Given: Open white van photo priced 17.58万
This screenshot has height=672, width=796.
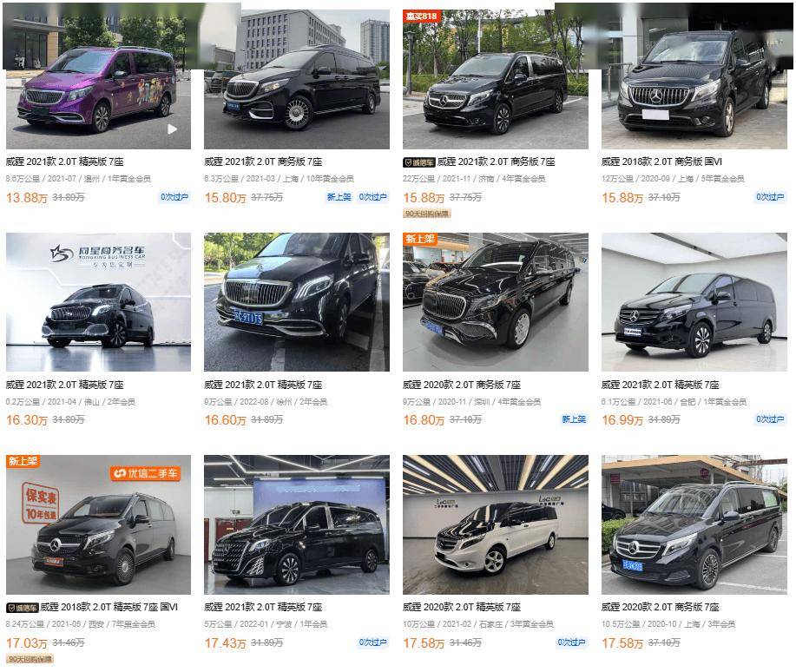Looking at the screenshot, I should point(496,524).
